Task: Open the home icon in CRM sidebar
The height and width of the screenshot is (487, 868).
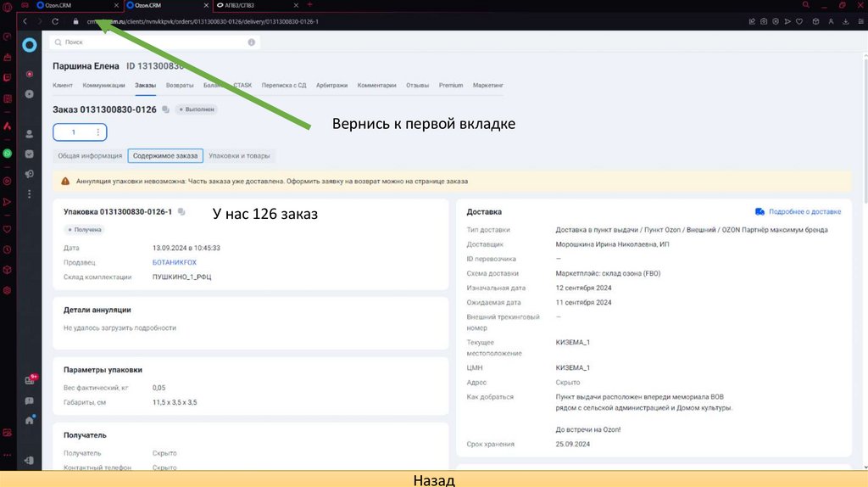Action: [x=30, y=420]
